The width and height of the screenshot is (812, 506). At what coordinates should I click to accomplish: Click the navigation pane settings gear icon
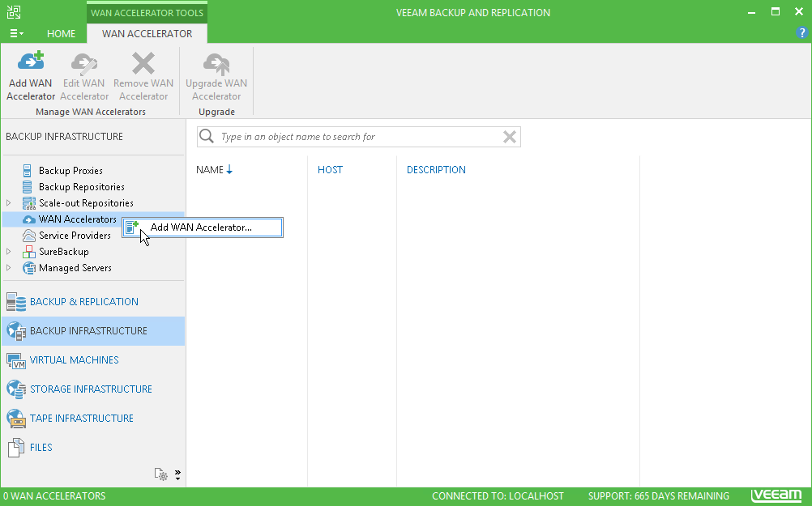point(161,474)
